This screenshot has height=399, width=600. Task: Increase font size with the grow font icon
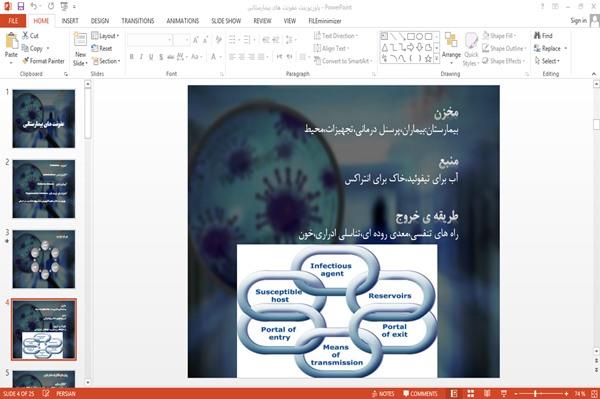(196, 39)
